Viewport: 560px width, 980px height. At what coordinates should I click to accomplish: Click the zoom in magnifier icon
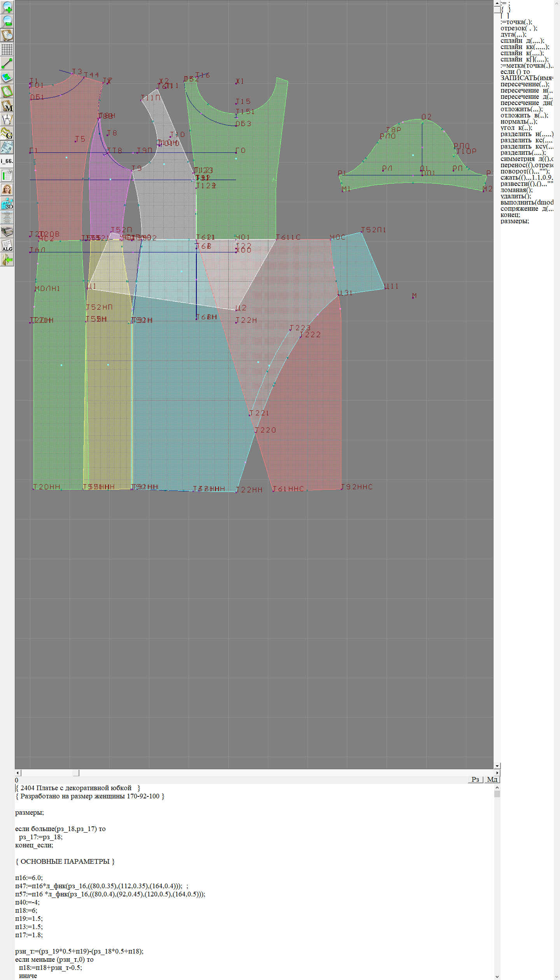(7, 7)
